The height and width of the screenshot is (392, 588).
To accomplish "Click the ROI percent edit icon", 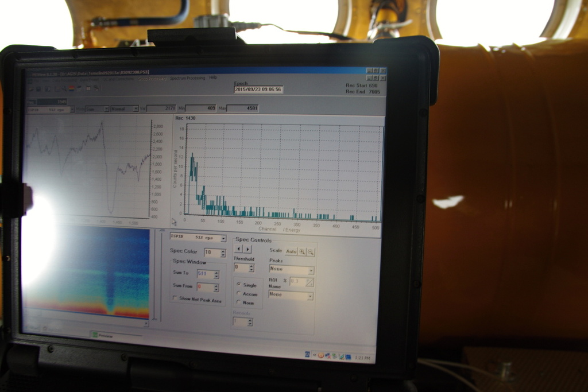I will point(310,282).
